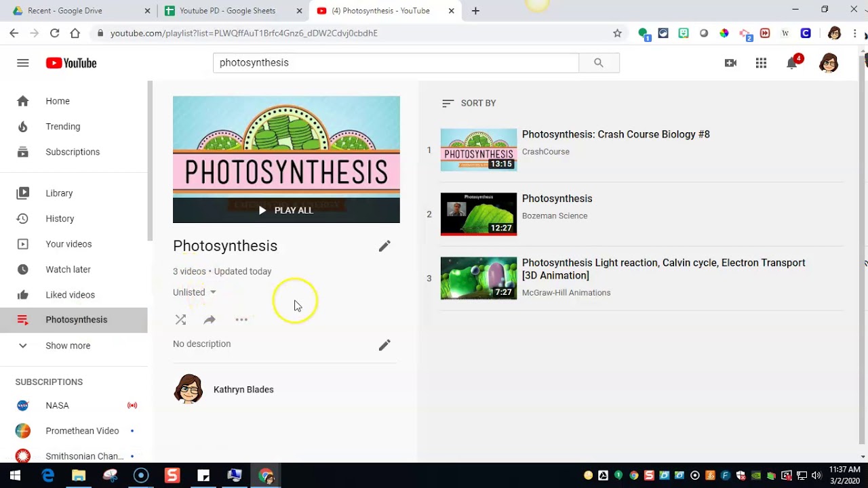
Task: Open the CrashCourse channel name
Action: click(x=546, y=152)
